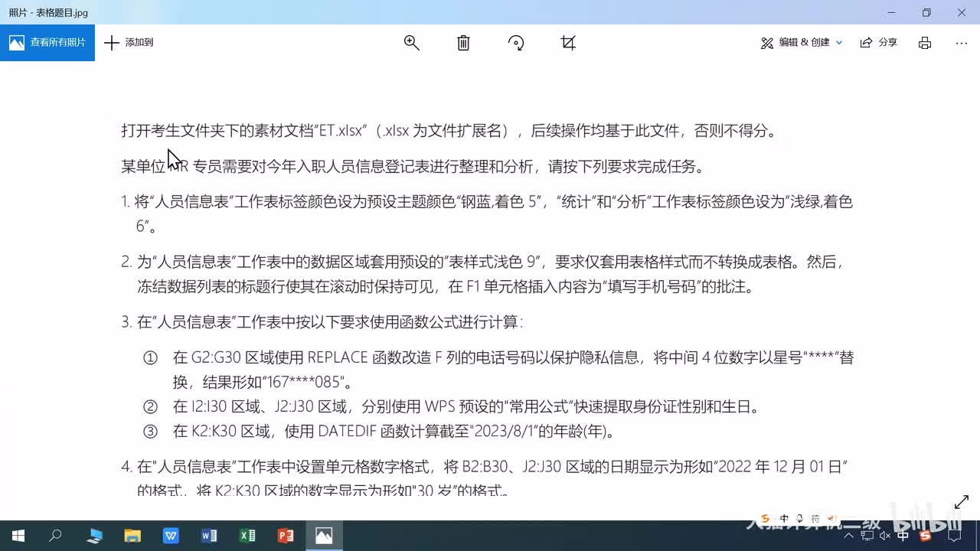Viewport: 980px width, 551px height.
Task: Open the computer icon pinned on taskbar
Action: point(94,536)
